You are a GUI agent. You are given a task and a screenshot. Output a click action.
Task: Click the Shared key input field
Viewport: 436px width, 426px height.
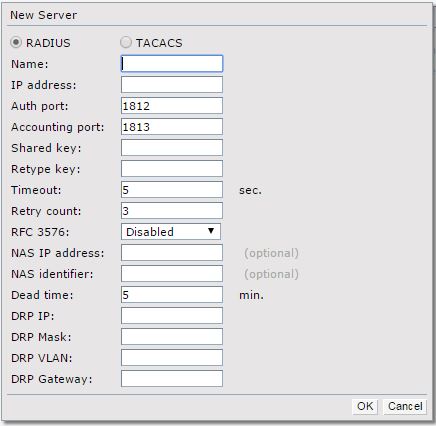point(172,148)
